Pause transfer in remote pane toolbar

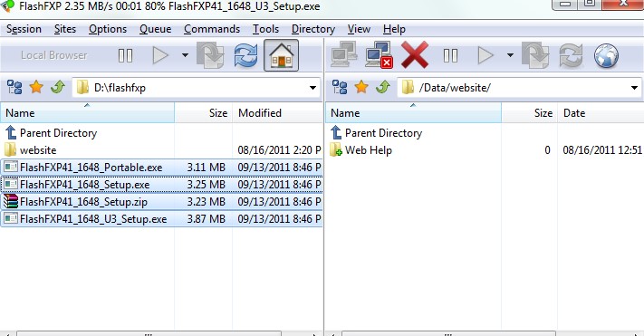click(450, 55)
